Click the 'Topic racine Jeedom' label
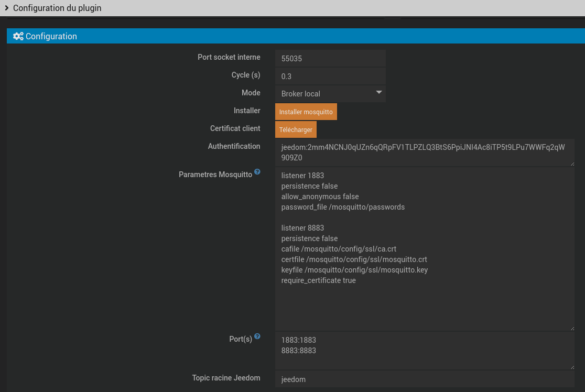 [226, 378]
